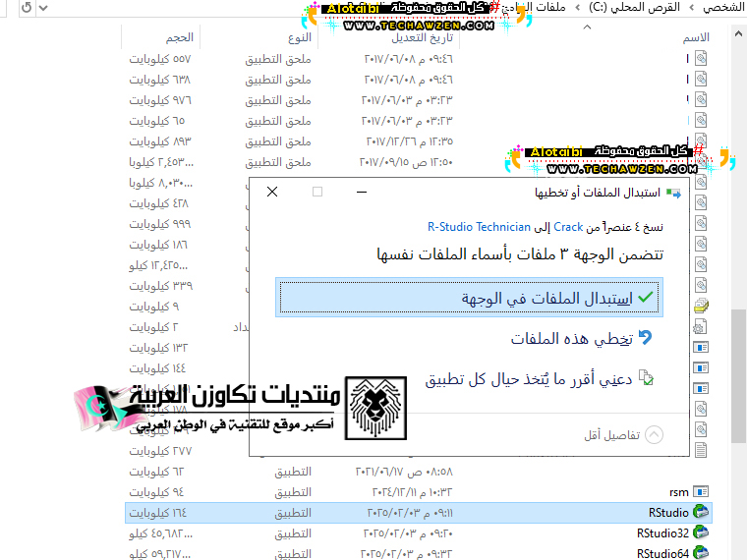747x560 pixels.
Task: Choose استبدال الملفات في الوجهة option
Action: point(469,298)
